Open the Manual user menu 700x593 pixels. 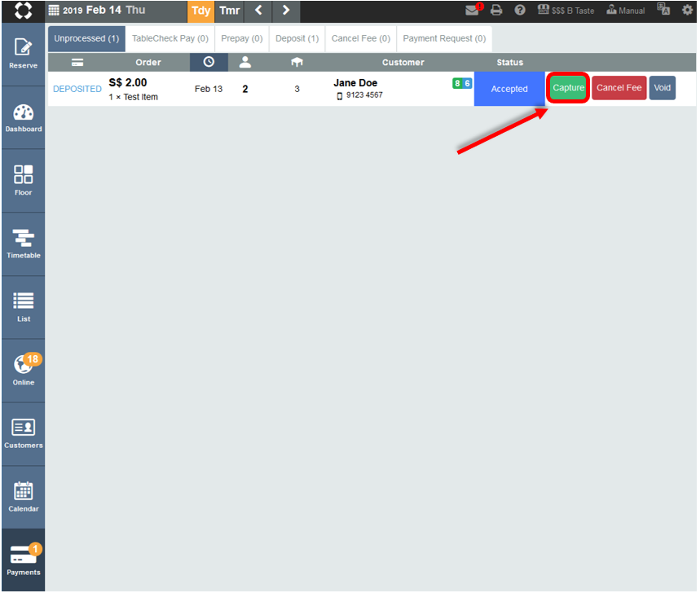[626, 11]
